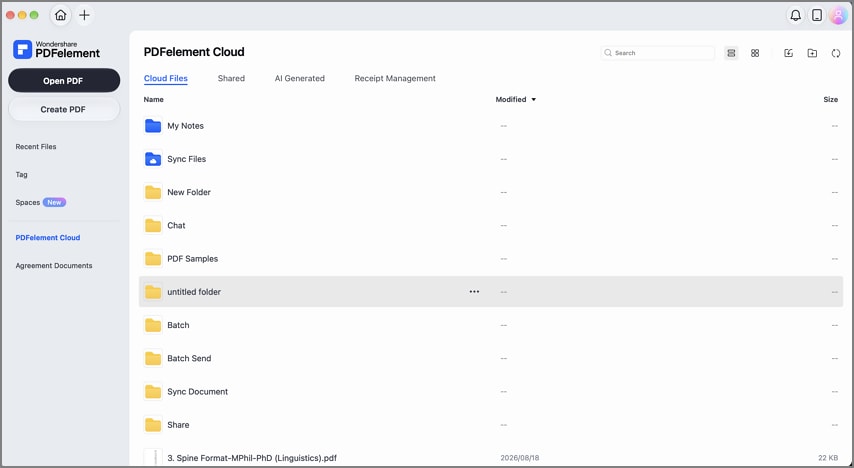Viewport: 854px width, 468px height.
Task: Switch to grid view layout
Action: tap(755, 53)
